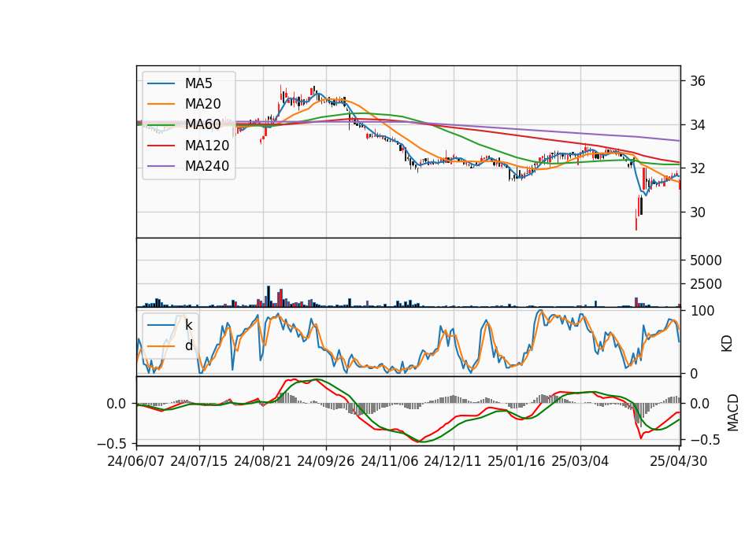Screen dimensions: 756x543
Task: Click the long red candlestick at the price low
Action: (636, 220)
